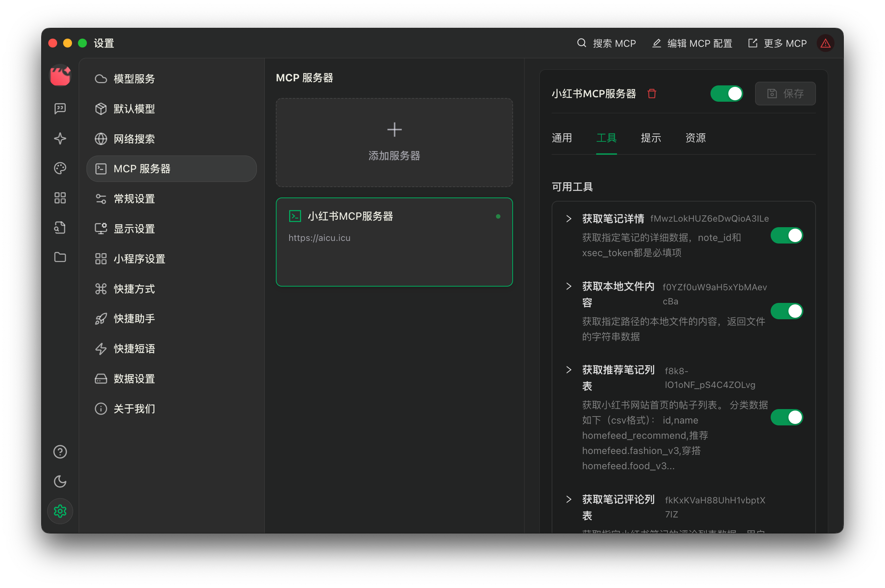
Task: Expand the 获取笔记详情 tool details
Action: pos(569,219)
